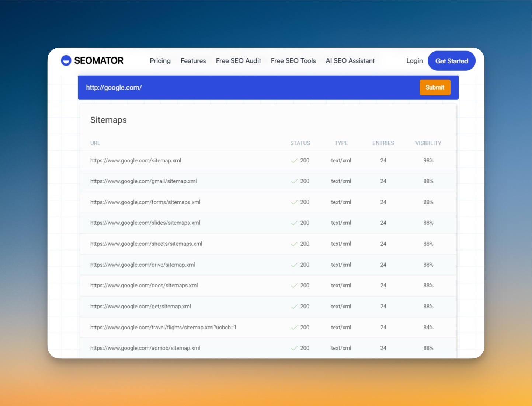This screenshot has width=532, height=406.
Task: Open Free SEO Tools
Action: pos(293,60)
